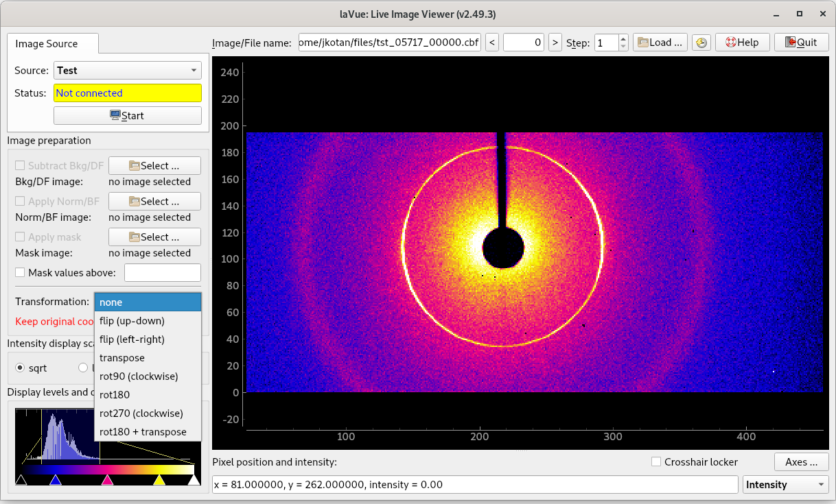
Task: Advance to next frame with > button
Action: pos(555,43)
